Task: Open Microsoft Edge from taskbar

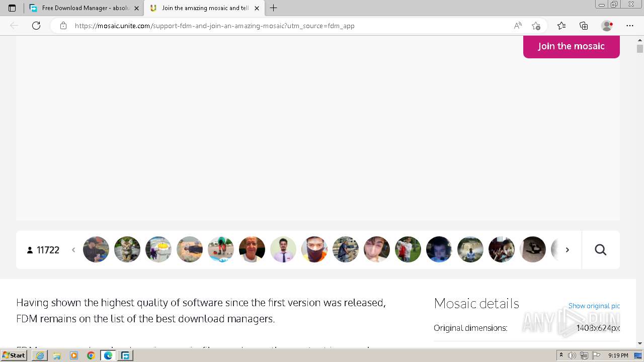Action: coord(108,355)
